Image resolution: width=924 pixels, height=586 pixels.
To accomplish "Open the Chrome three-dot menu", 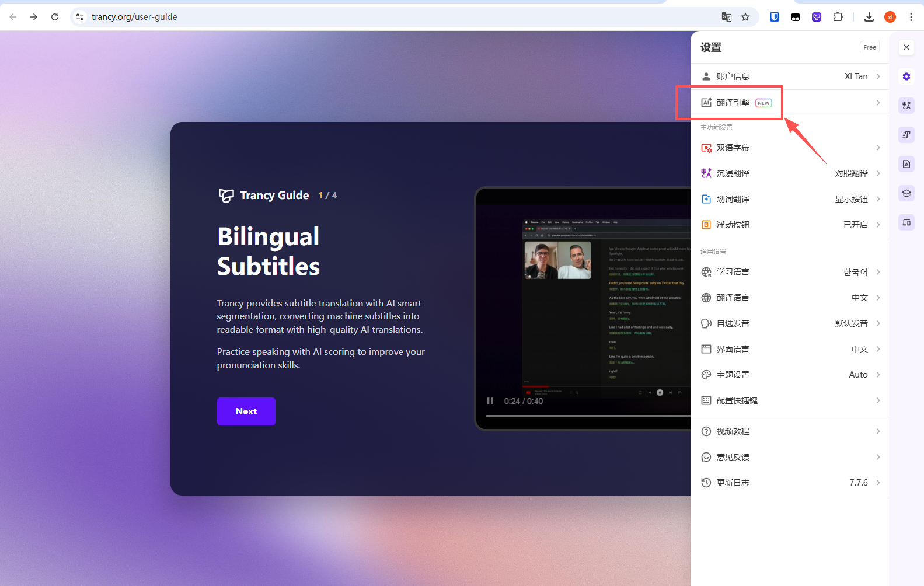I will click(911, 17).
